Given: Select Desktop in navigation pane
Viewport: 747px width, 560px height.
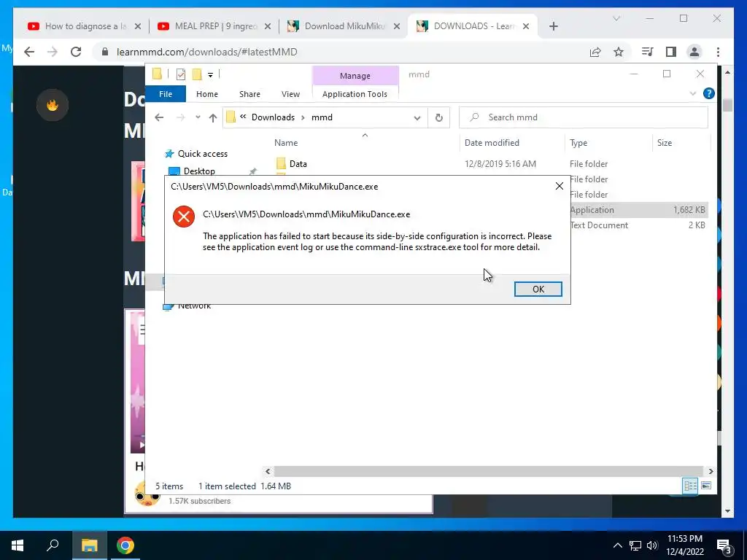Looking at the screenshot, I should tap(199, 171).
